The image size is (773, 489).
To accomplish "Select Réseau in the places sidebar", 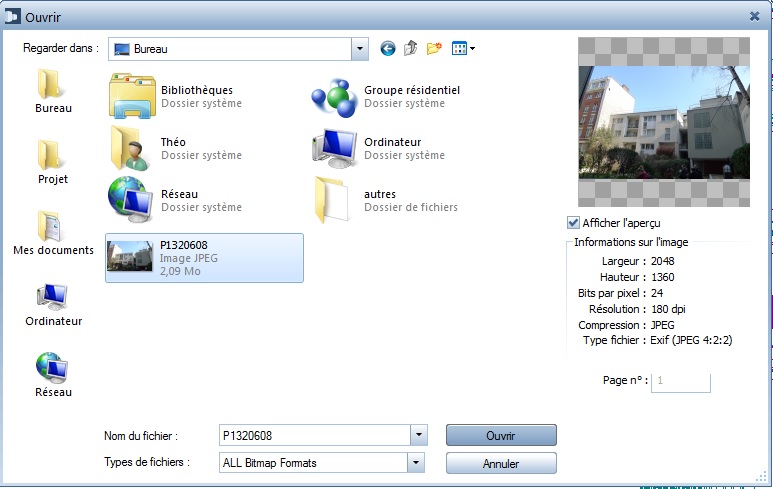I will click(x=53, y=375).
